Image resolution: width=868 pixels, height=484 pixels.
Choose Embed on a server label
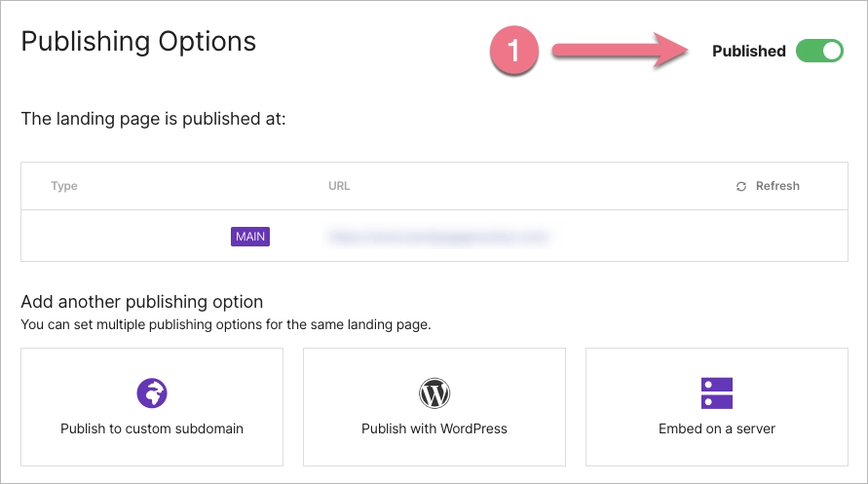tap(717, 428)
